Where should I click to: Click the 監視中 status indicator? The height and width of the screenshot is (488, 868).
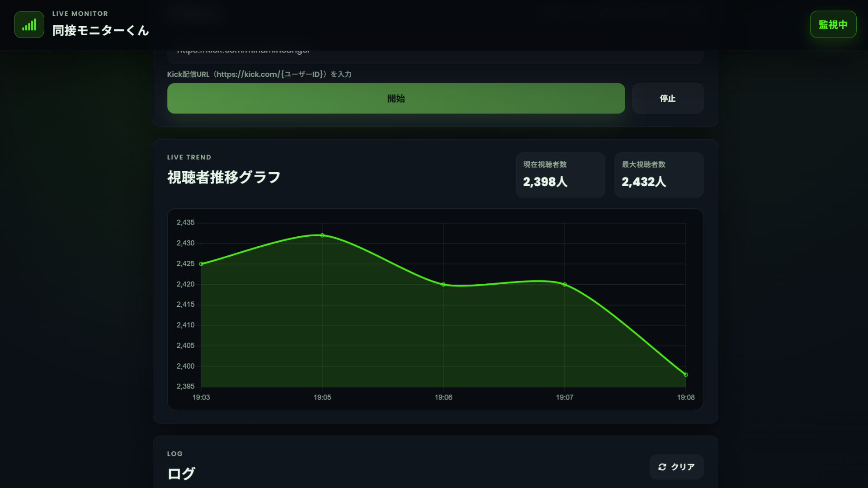tap(833, 24)
